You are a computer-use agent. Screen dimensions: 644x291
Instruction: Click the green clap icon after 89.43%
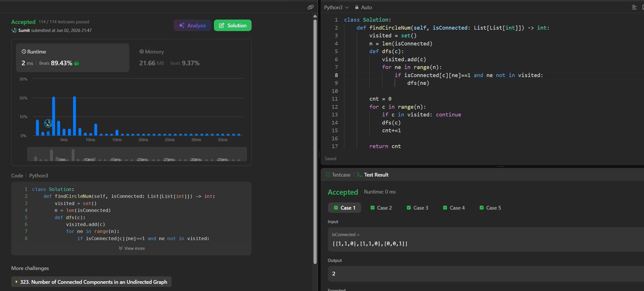tap(77, 63)
